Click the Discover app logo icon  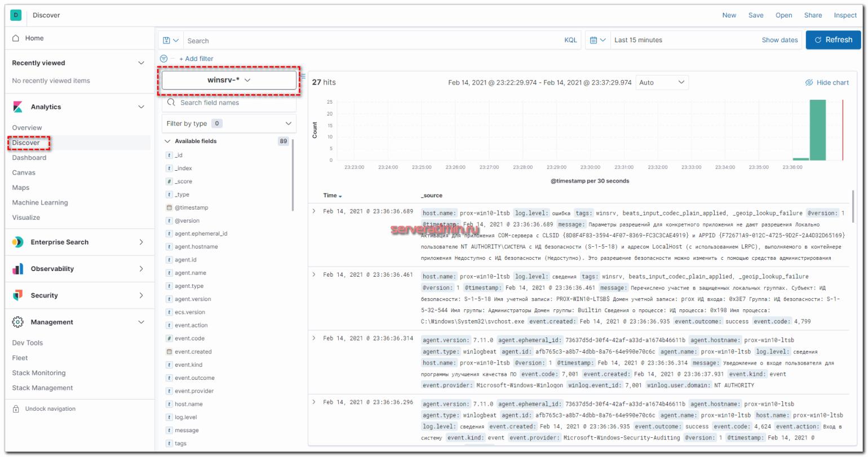pyautogui.click(x=15, y=15)
